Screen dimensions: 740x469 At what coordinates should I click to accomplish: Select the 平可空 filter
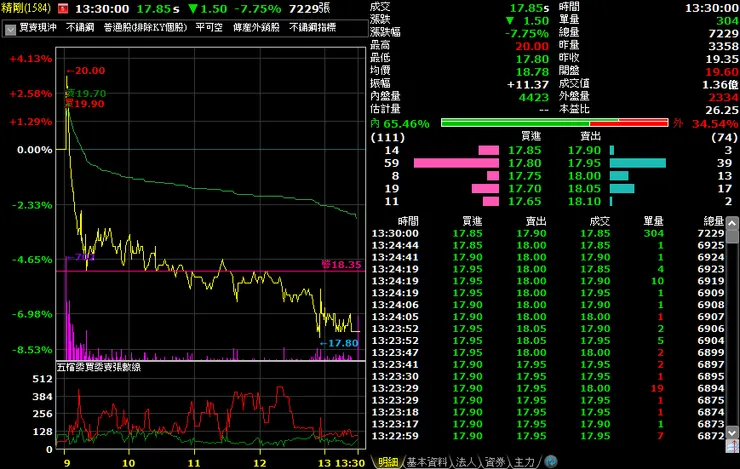click(x=209, y=27)
